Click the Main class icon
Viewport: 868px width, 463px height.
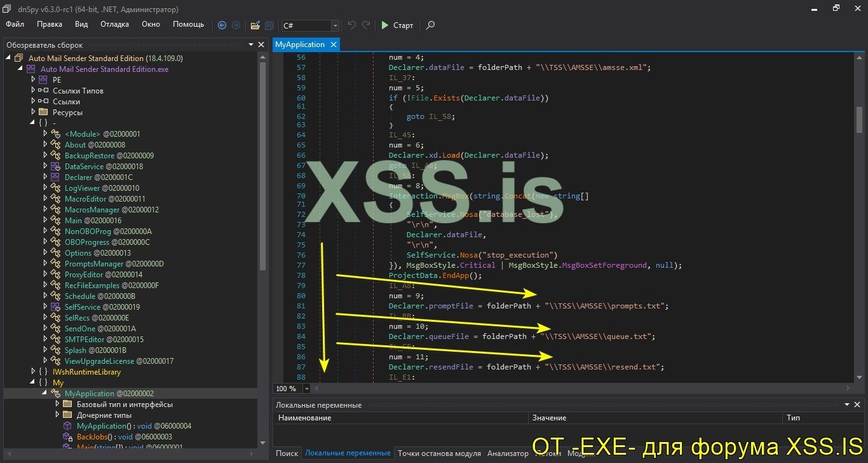click(x=55, y=220)
